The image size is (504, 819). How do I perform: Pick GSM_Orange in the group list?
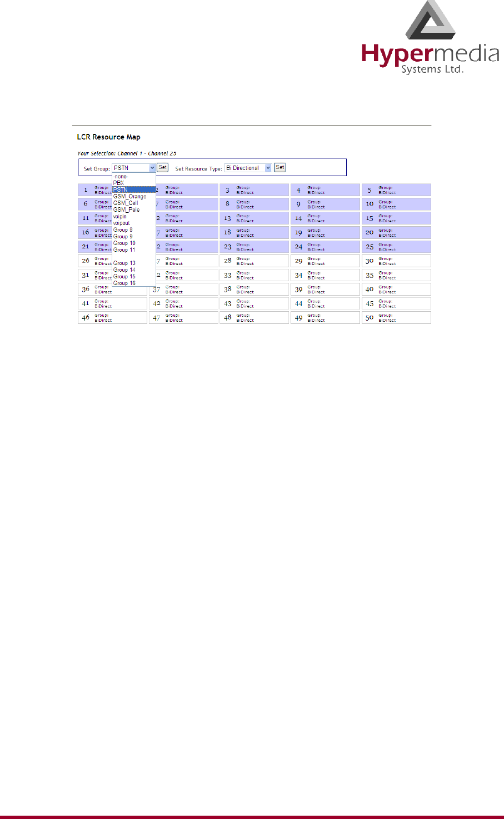coord(134,196)
